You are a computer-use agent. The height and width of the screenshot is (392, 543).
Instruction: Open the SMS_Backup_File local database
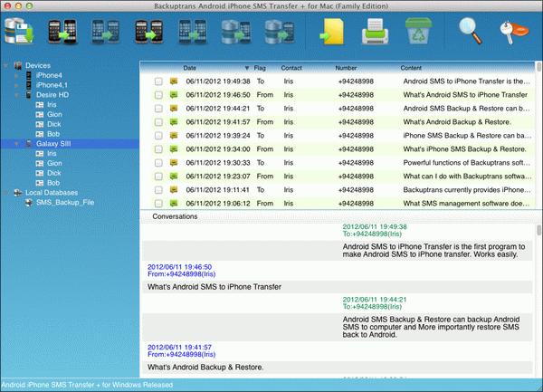coord(65,203)
